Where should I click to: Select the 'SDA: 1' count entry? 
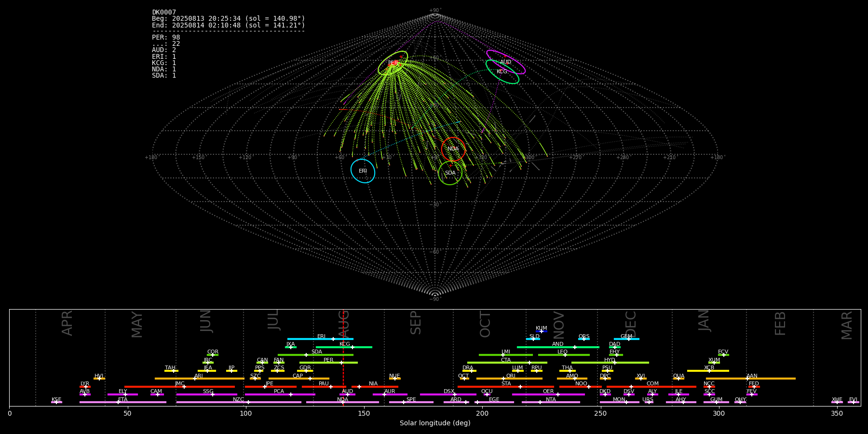(x=164, y=75)
